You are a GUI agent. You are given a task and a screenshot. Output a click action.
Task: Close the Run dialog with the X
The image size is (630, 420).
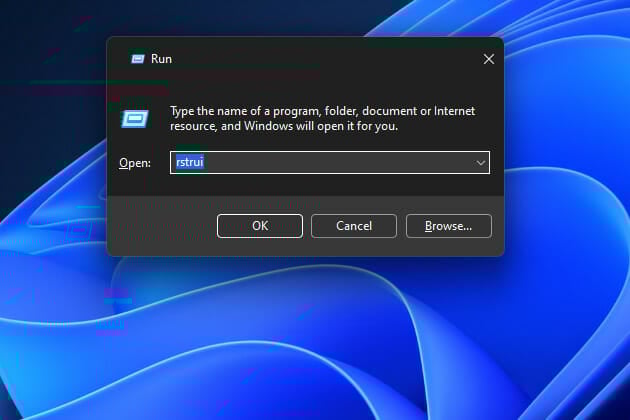click(x=489, y=59)
